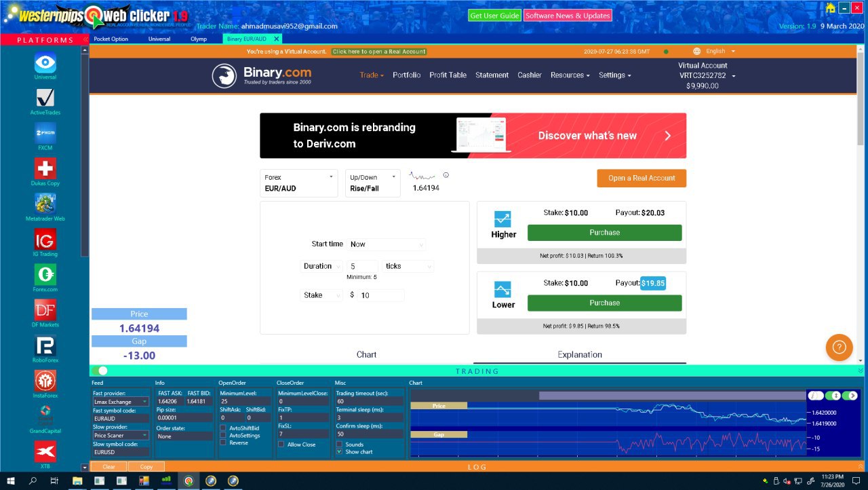This screenshot has height=490, width=868.
Task: Purchase the Higher contract
Action: tap(604, 233)
